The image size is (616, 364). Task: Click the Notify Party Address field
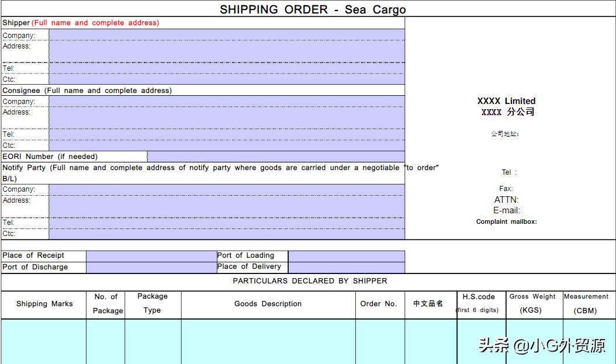pyautogui.click(x=227, y=207)
